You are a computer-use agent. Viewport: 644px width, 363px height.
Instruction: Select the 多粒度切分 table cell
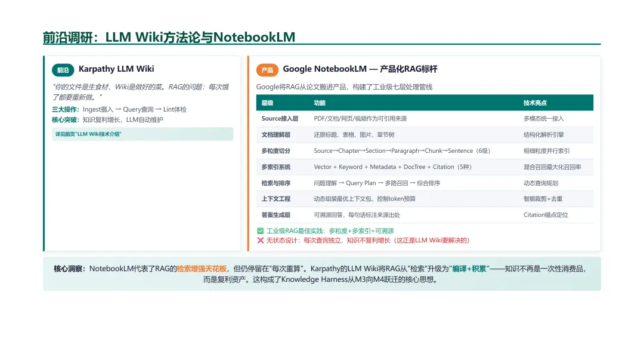[x=276, y=151]
